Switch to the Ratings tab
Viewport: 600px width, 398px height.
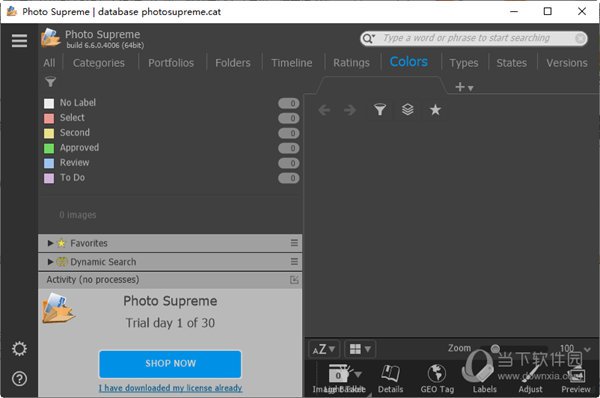351,63
